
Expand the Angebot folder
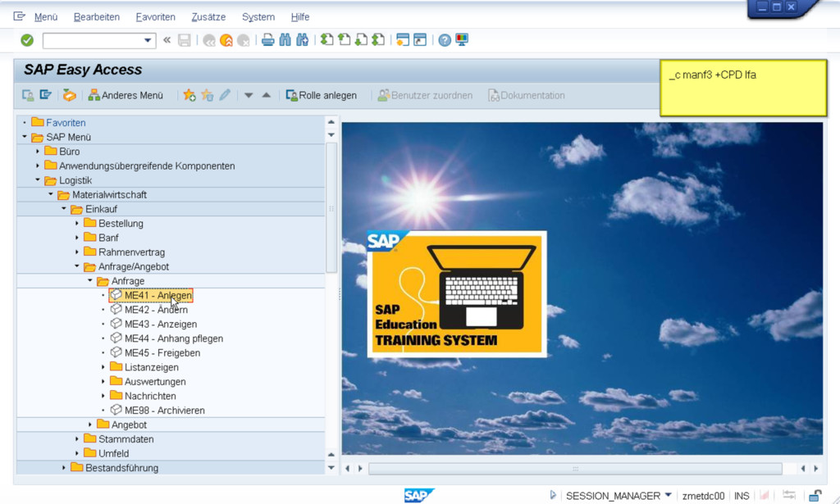(x=90, y=425)
